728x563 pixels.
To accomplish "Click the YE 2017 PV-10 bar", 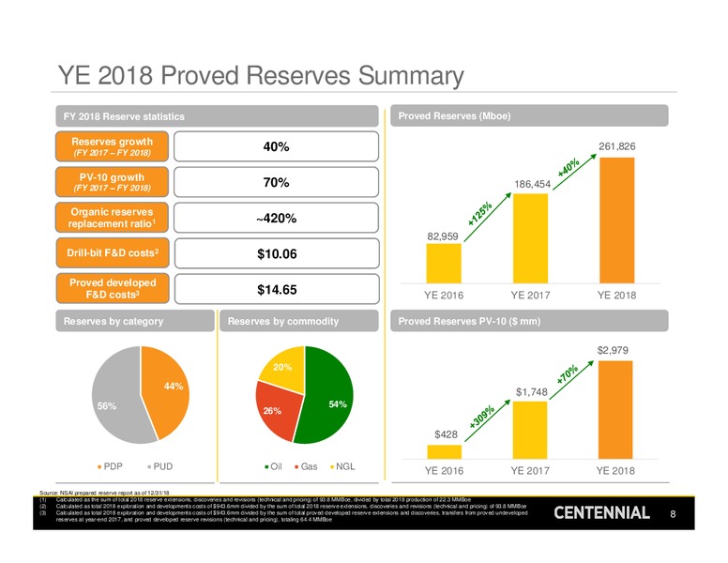I will [530, 430].
